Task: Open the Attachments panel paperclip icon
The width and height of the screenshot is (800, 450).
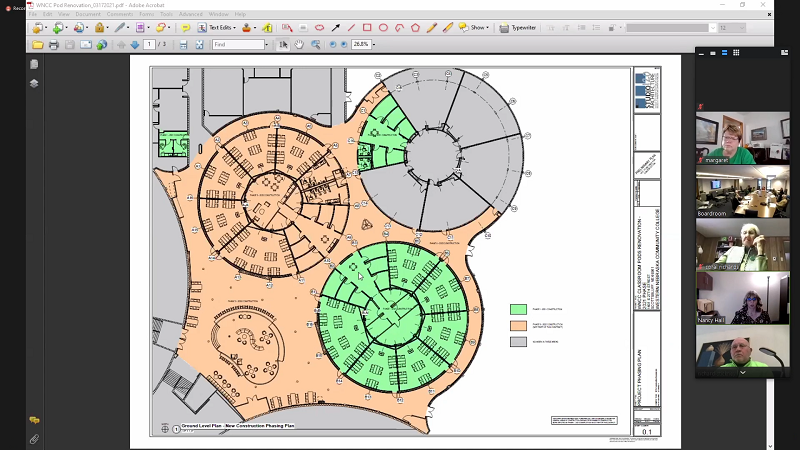Action: tap(34, 438)
